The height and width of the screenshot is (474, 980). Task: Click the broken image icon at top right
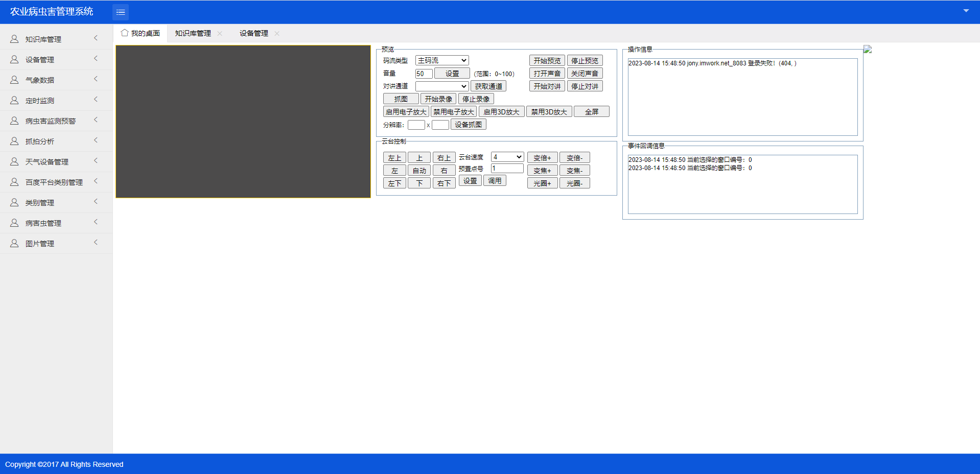tap(868, 50)
